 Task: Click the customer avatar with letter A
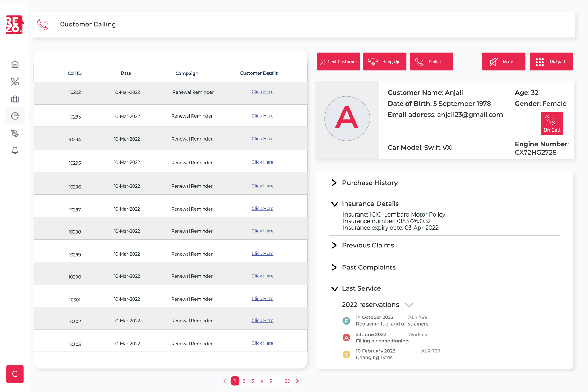point(347,118)
